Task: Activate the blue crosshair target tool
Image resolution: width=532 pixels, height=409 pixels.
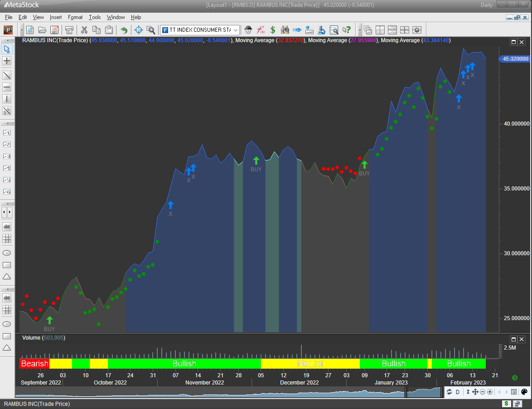Action: 138,30
